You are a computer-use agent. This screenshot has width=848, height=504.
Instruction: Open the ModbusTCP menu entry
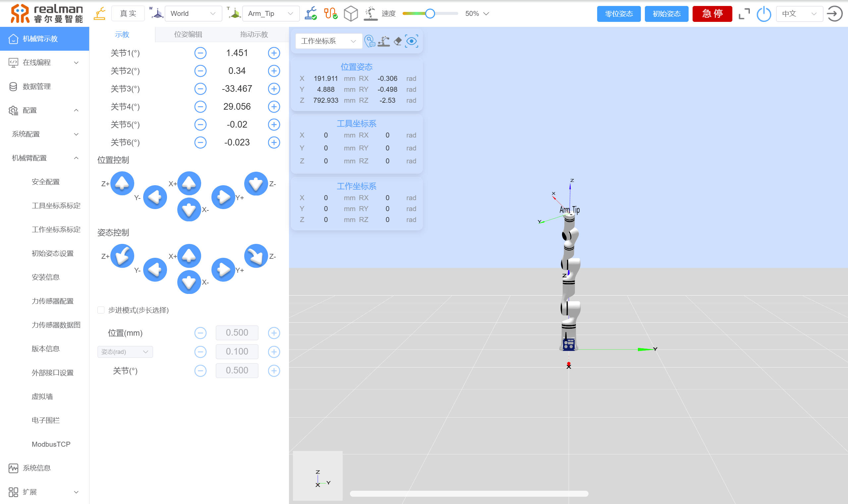(x=51, y=444)
